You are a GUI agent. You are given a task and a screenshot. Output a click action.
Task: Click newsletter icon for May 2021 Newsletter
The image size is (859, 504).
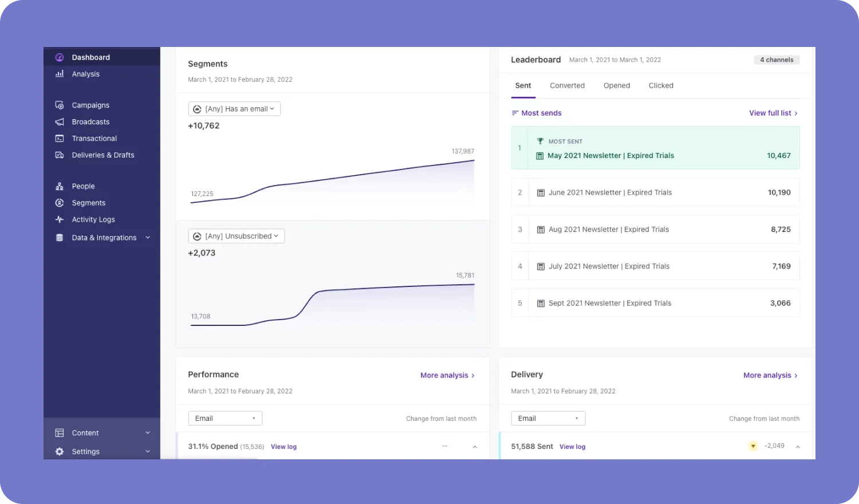(x=540, y=156)
